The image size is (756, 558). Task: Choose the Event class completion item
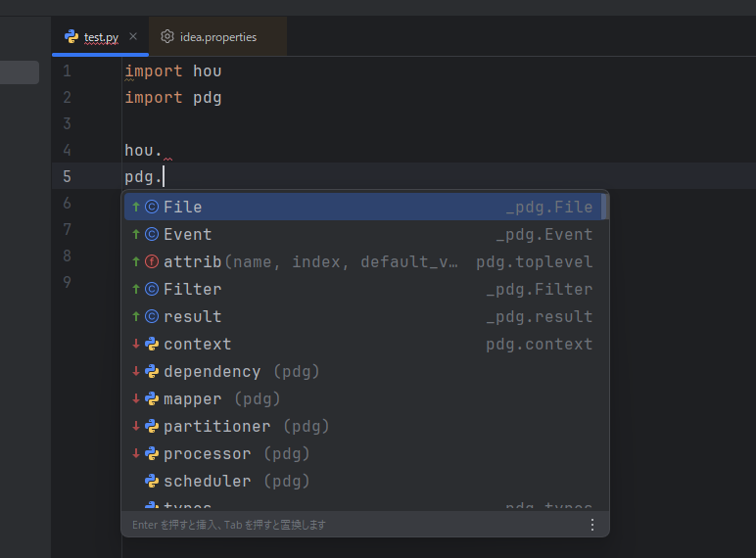click(x=187, y=234)
